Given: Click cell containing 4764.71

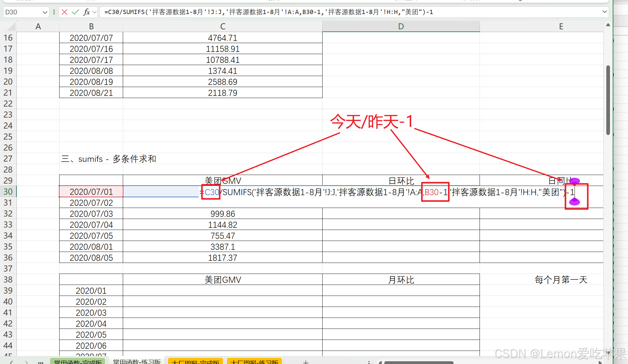Looking at the screenshot, I should [x=223, y=38].
